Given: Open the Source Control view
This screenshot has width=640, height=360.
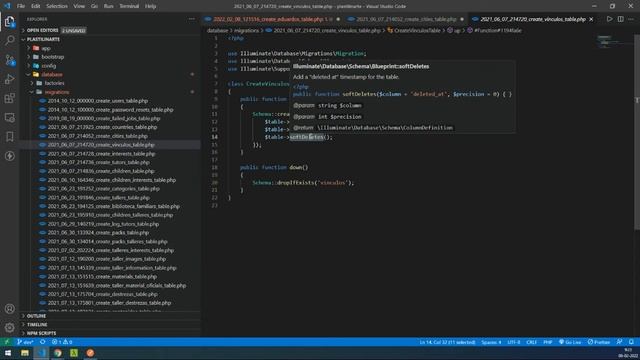Looking at the screenshot, I should (x=9, y=60).
